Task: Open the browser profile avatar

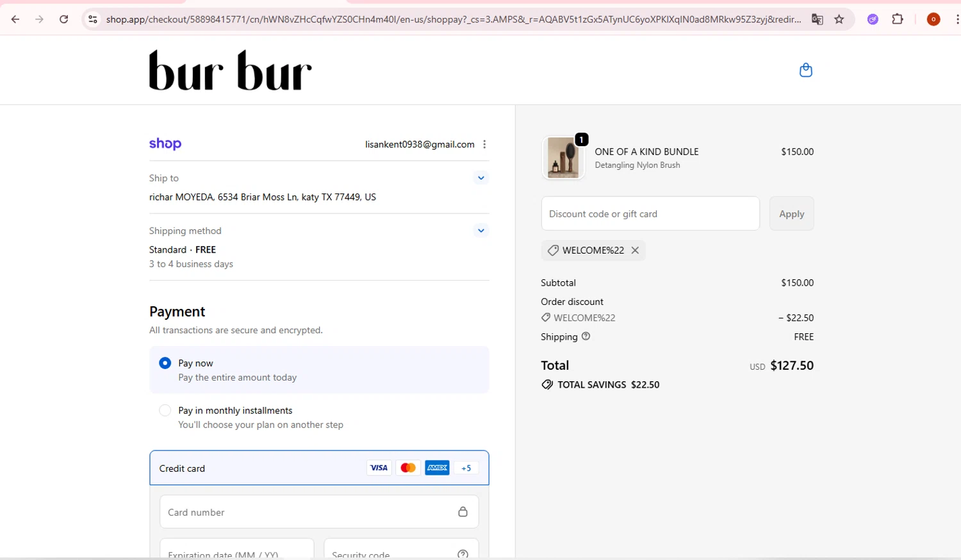Action: (933, 19)
